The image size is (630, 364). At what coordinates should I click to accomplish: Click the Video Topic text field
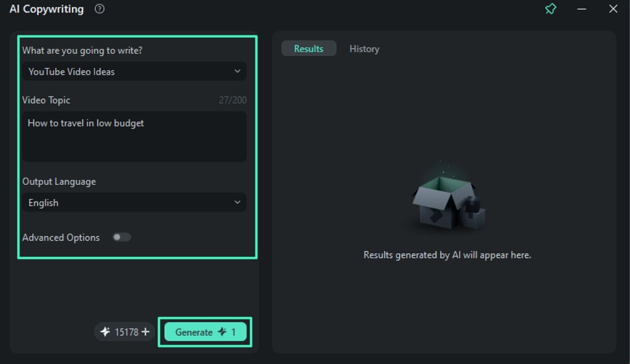tap(134, 136)
